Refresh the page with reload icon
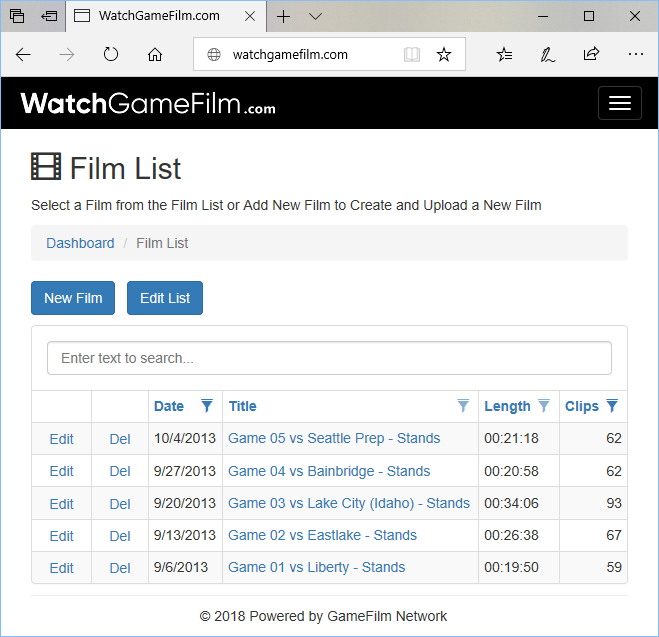 click(111, 54)
